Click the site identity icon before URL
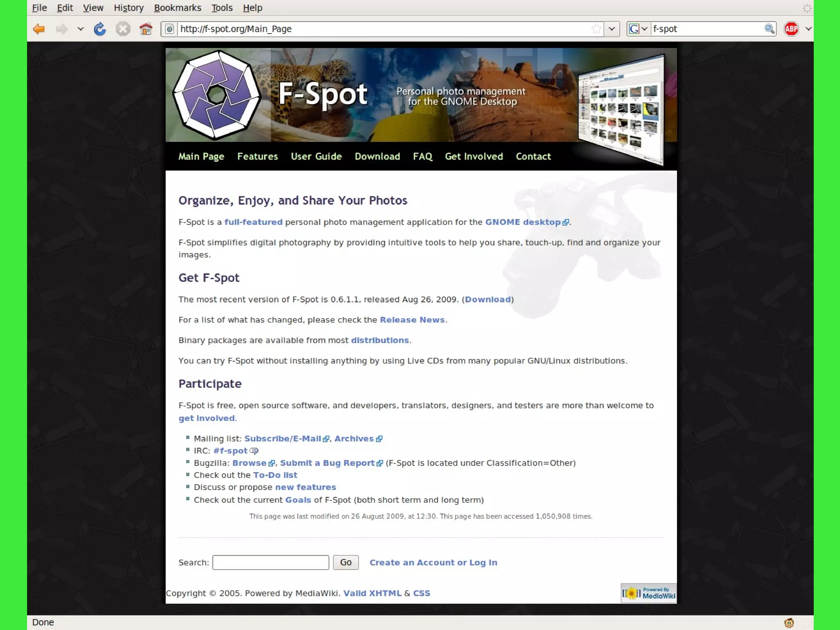This screenshot has height=630, width=840. (x=169, y=29)
